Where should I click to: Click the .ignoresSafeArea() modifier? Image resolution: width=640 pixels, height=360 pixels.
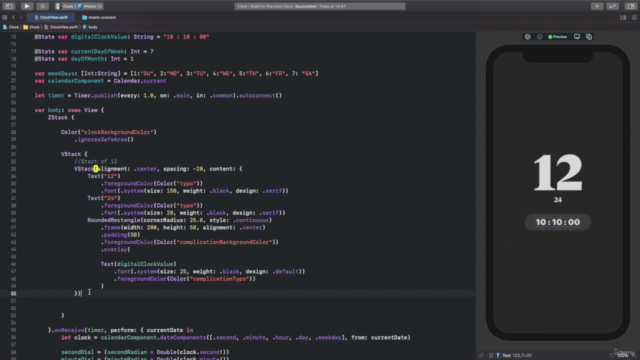click(104, 140)
